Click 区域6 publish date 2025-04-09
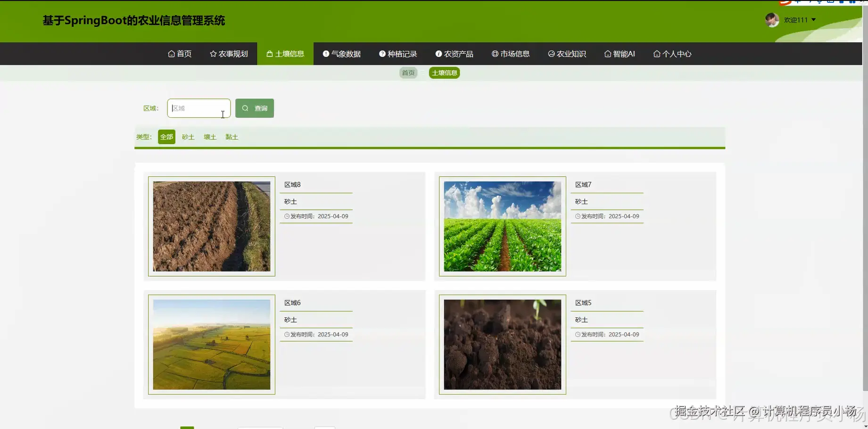The width and height of the screenshot is (868, 429). pos(333,335)
